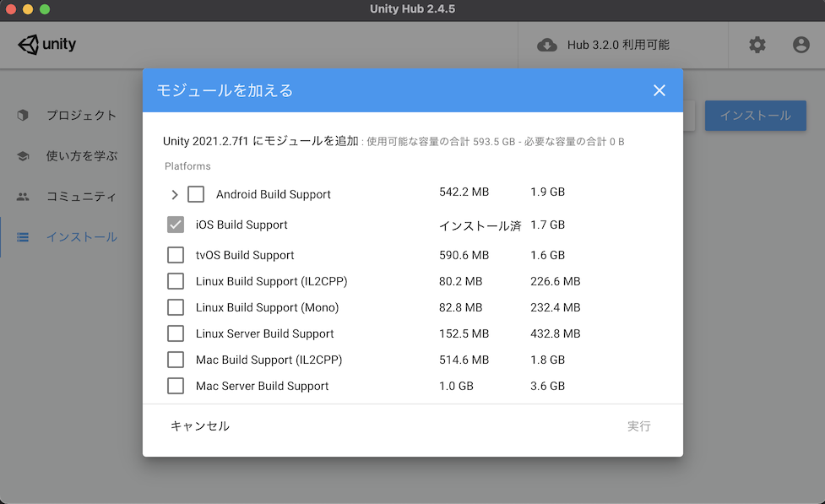Click the blue インストール button

755,116
